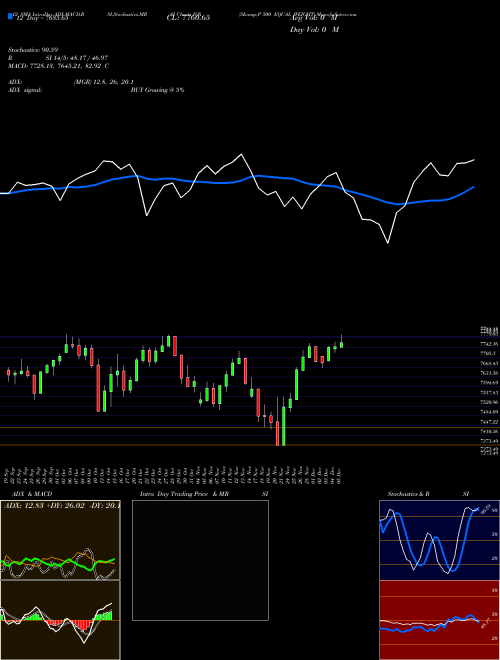Click the blue 12 Day SMA legend square

11,17
